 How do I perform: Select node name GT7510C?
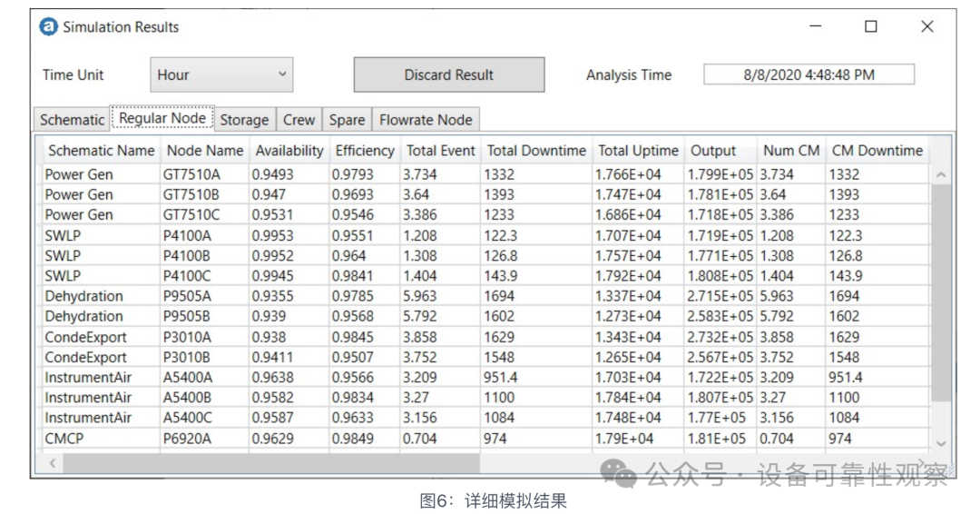(x=191, y=214)
